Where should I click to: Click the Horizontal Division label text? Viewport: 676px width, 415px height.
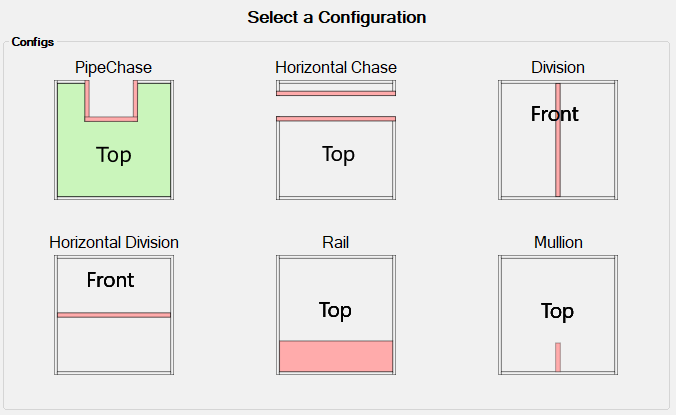pyautogui.click(x=114, y=243)
